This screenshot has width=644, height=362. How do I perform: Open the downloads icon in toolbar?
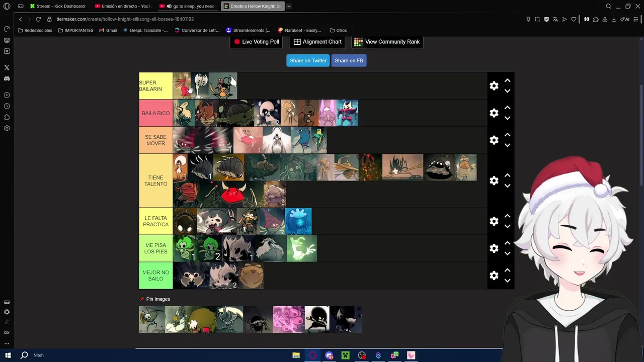pos(614,19)
